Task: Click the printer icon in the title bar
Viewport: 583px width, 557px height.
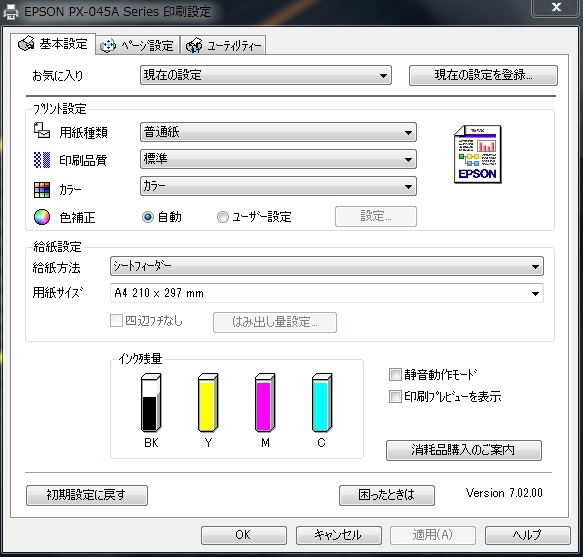Action: pyautogui.click(x=10, y=12)
